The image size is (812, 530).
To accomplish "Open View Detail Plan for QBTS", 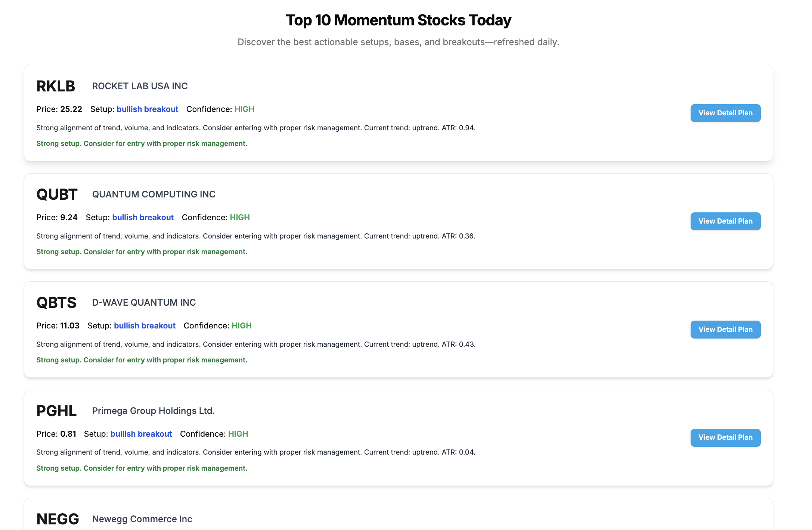I will [x=725, y=330].
